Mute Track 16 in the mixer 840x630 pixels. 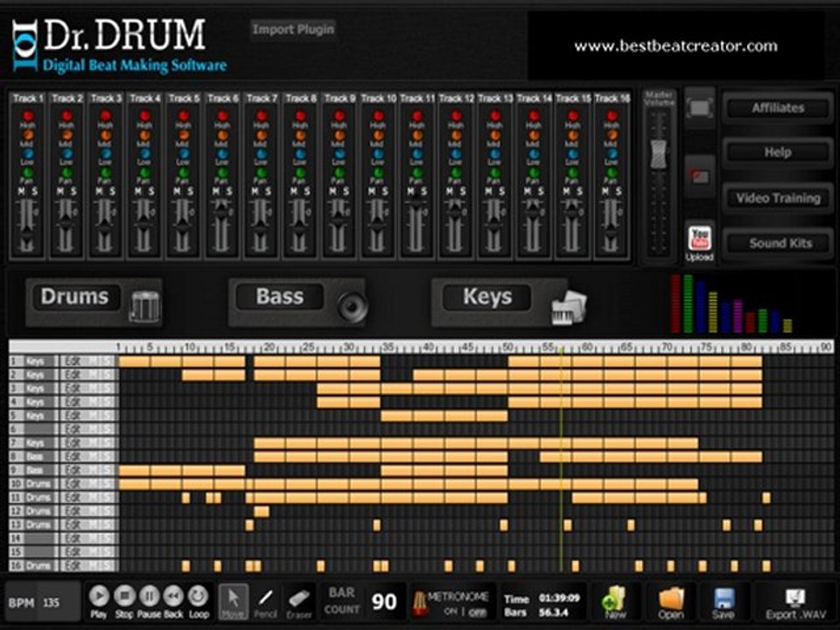click(605, 192)
